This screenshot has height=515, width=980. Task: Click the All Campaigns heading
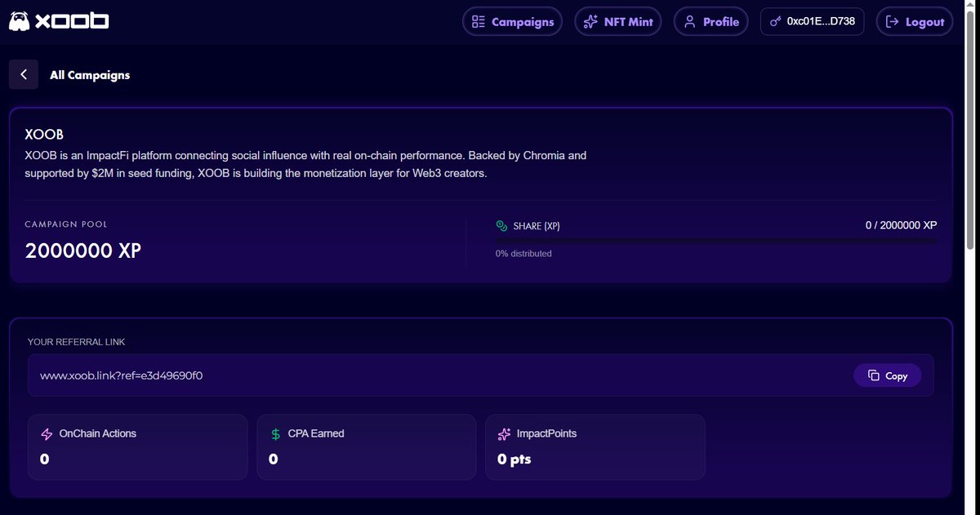pos(90,75)
